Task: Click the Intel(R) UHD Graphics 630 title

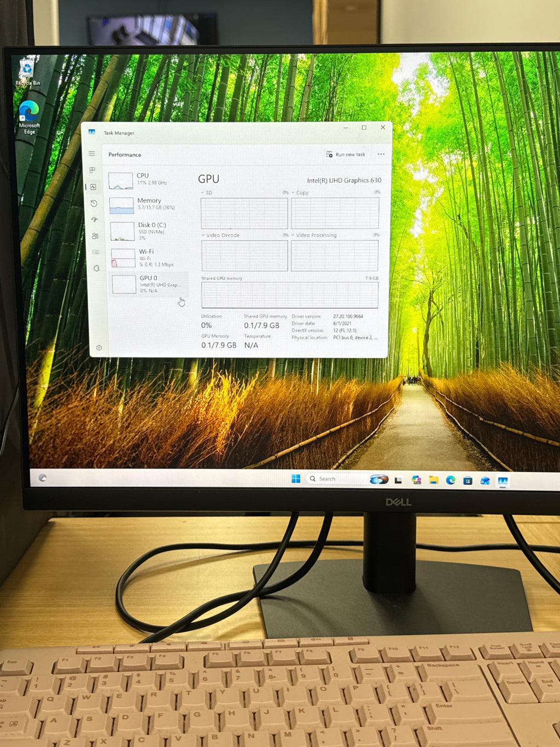Action: [344, 180]
